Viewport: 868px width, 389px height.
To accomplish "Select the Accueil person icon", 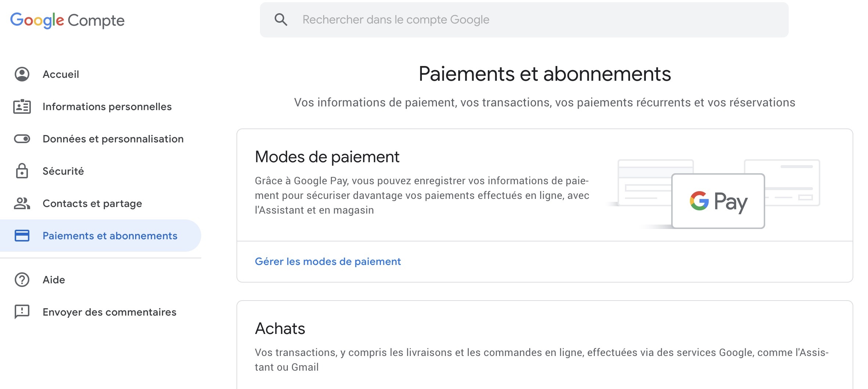I will pos(21,74).
